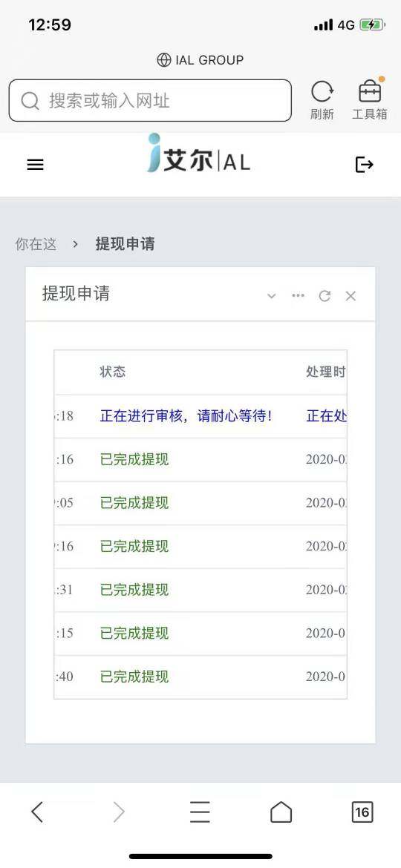Close the withdrawal application panel
The width and height of the screenshot is (401, 868).
pyautogui.click(x=351, y=295)
